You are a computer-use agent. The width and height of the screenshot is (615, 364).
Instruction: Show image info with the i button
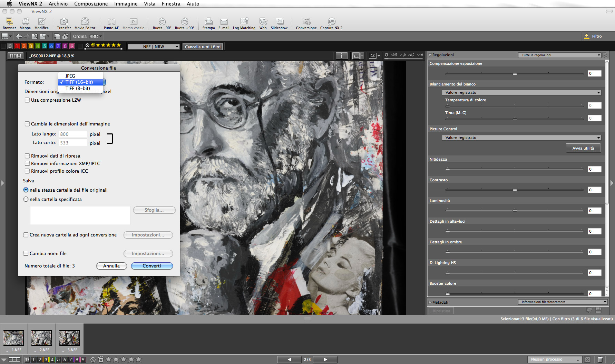click(x=341, y=55)
